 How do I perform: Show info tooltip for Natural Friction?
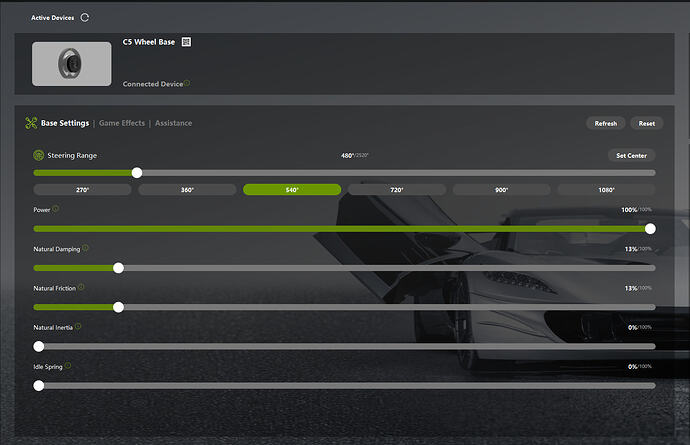(81, 287)
